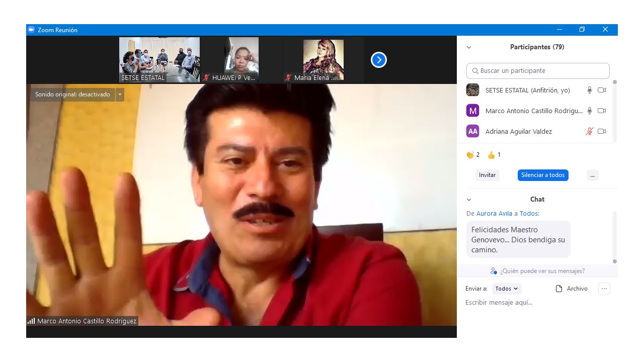Toggle SETSE ESTATAL microphone icon
Viewport: 644px width, 362px height.
[x=590, y=90]
